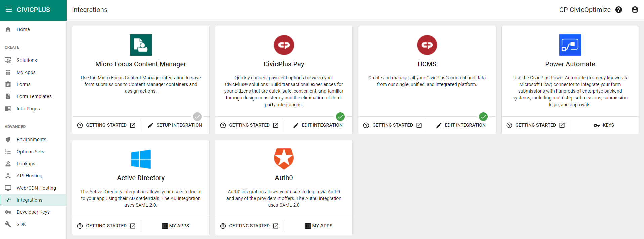The height and width of the screenshot is (239, 644).
Task: Click My Apps on Auth0 card
Action: click(318, 226)
